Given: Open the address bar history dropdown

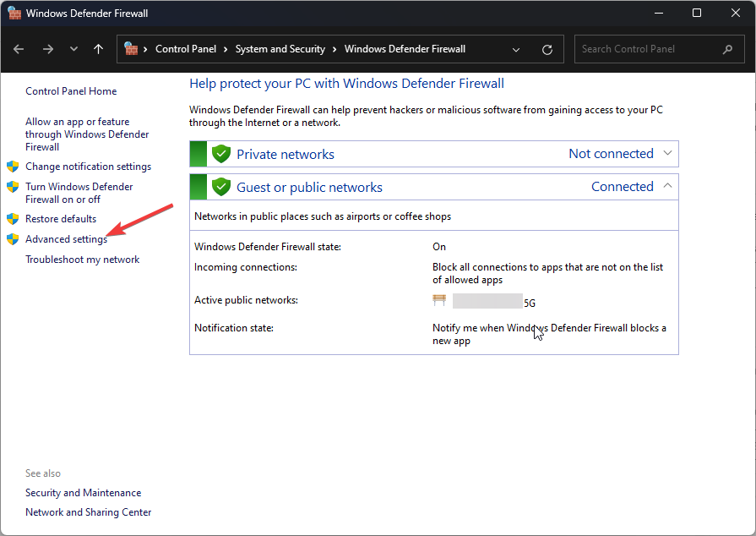Looking at the screenshot, I should click(x=516, y=49).
